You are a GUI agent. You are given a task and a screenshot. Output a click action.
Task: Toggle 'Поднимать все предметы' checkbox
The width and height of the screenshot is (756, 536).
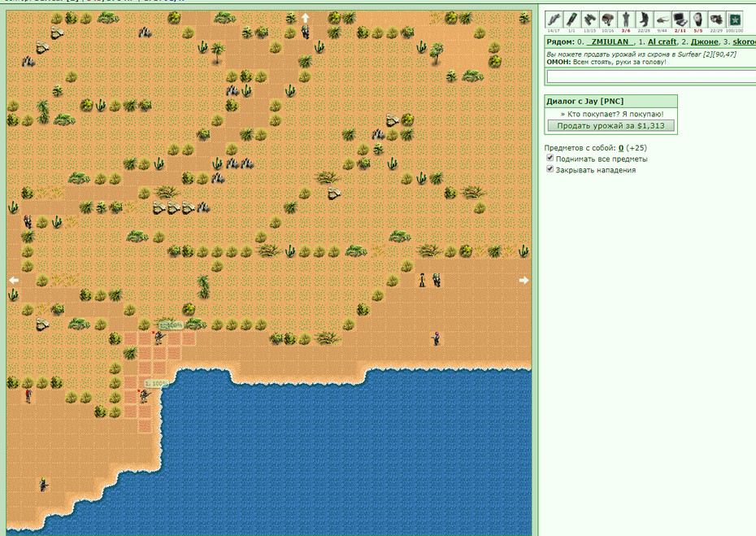point(550,158)
